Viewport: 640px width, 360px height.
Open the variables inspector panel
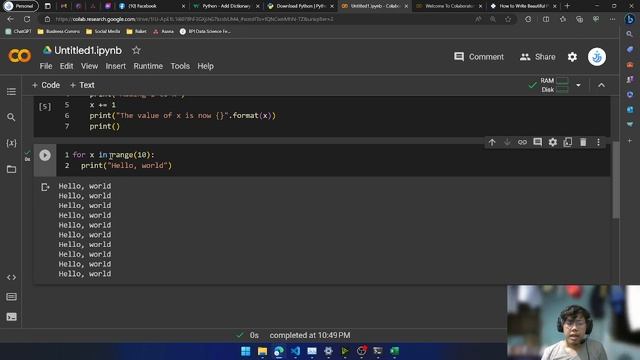pyautogui.click(x=11, y=143)
